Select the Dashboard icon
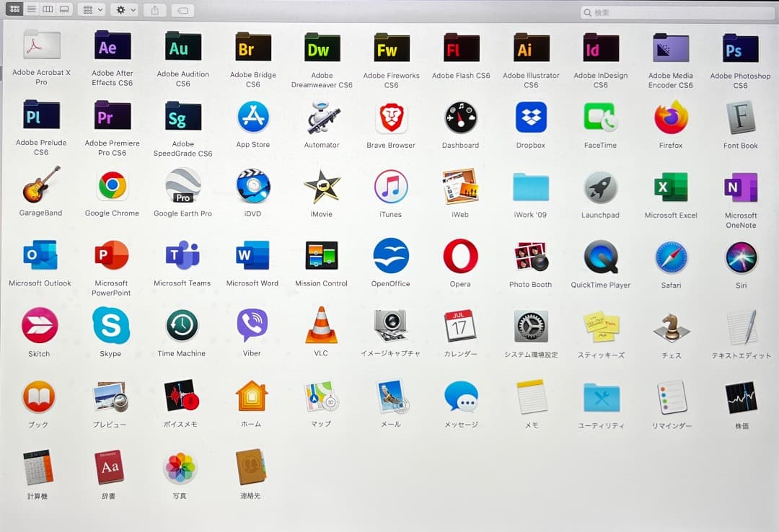 pyautogui.click(x=461, y=118)
